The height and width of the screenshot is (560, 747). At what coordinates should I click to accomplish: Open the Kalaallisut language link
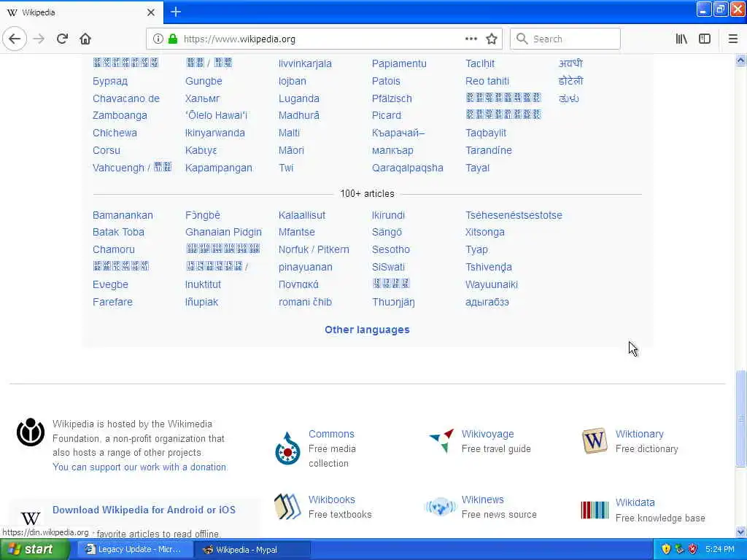click(x=301, y=215)
